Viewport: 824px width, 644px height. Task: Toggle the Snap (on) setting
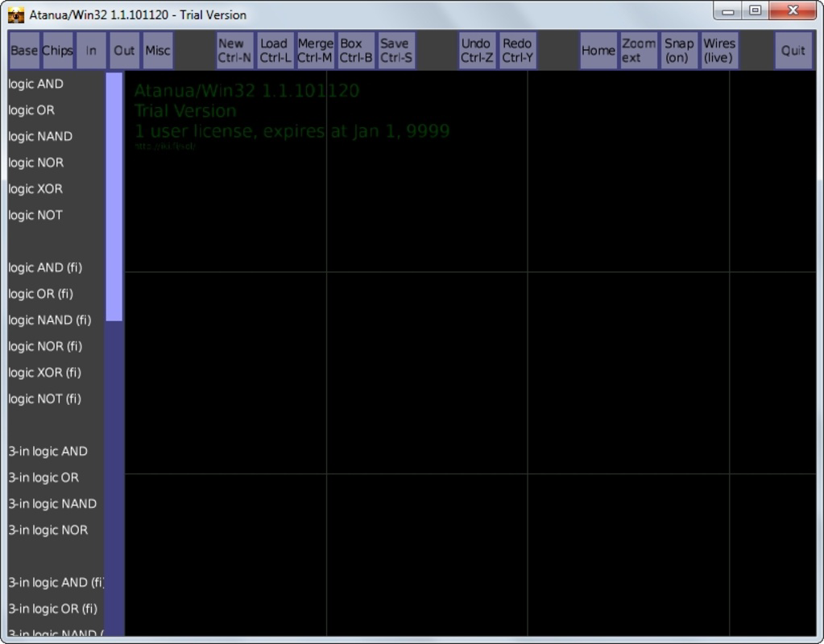point(679,51)
